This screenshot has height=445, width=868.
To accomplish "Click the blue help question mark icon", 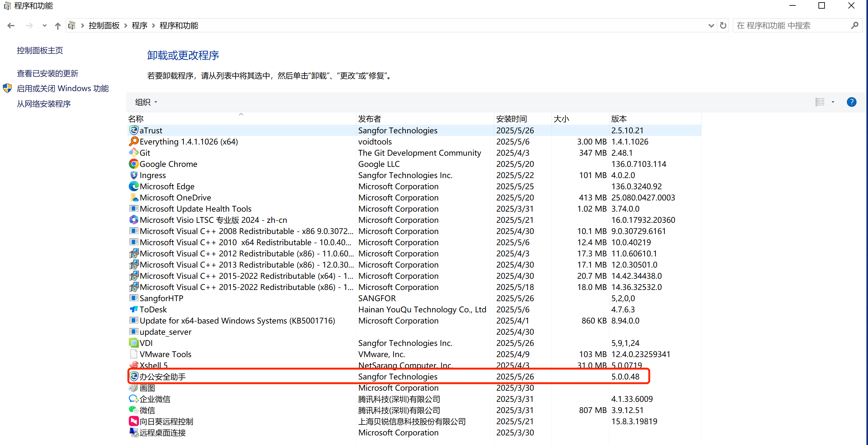I will click(851, 102).
